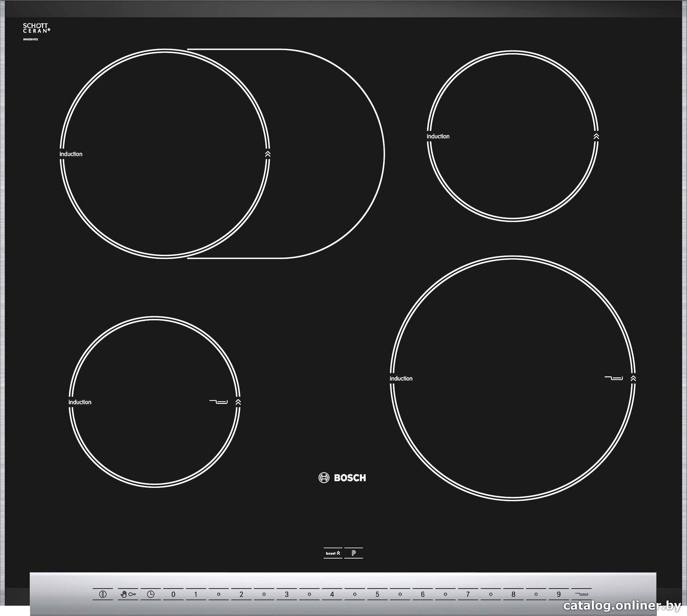Click 'induction' label on bottom-right zone
Screen dimensions: 687x616
tap(401, 378)
